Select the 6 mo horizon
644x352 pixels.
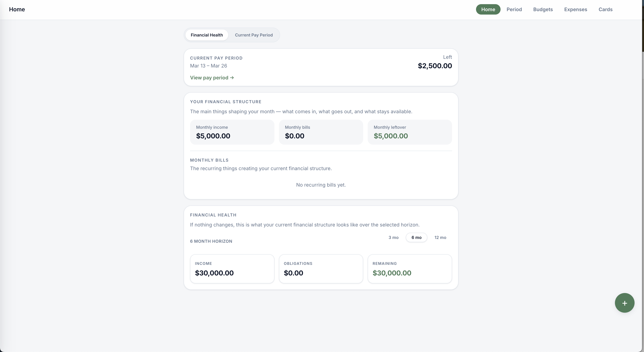coord(416,237)
